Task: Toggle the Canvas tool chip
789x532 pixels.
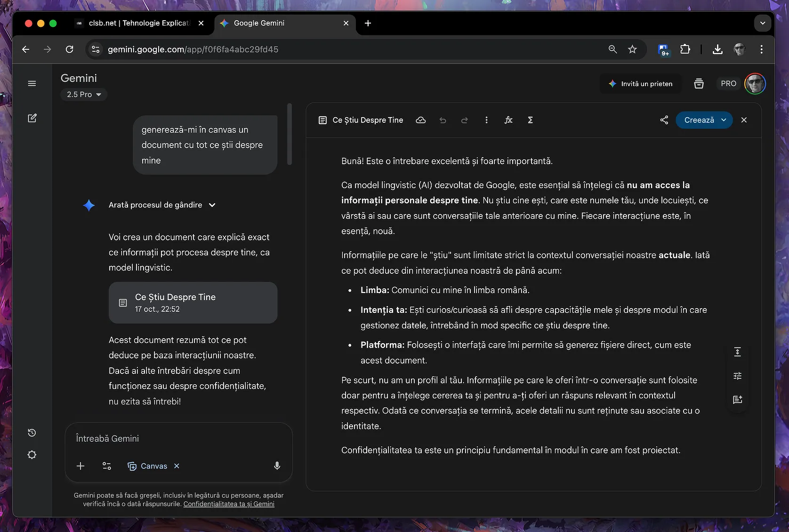Action: pyautogui.click(x=148, y=466)
